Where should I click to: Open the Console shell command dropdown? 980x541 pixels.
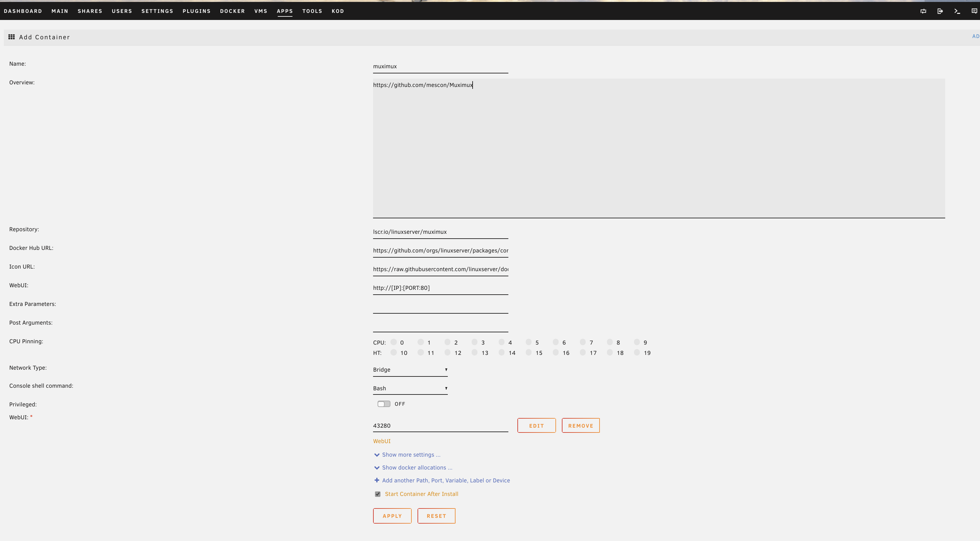pos(410,388)
